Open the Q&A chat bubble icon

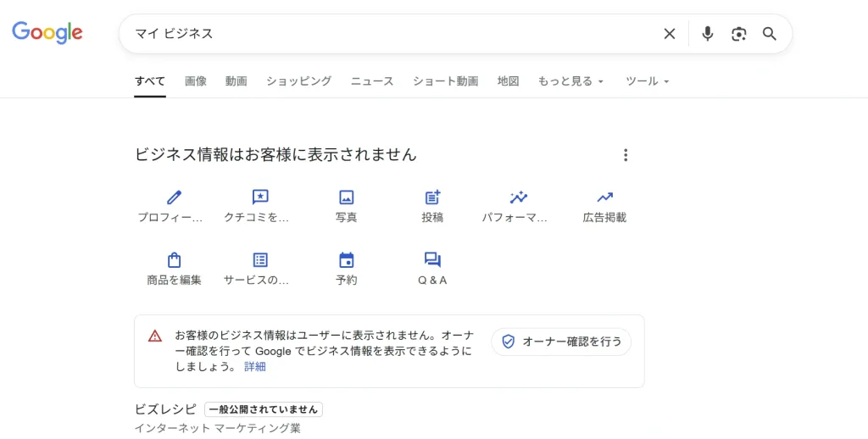[432, 260]
